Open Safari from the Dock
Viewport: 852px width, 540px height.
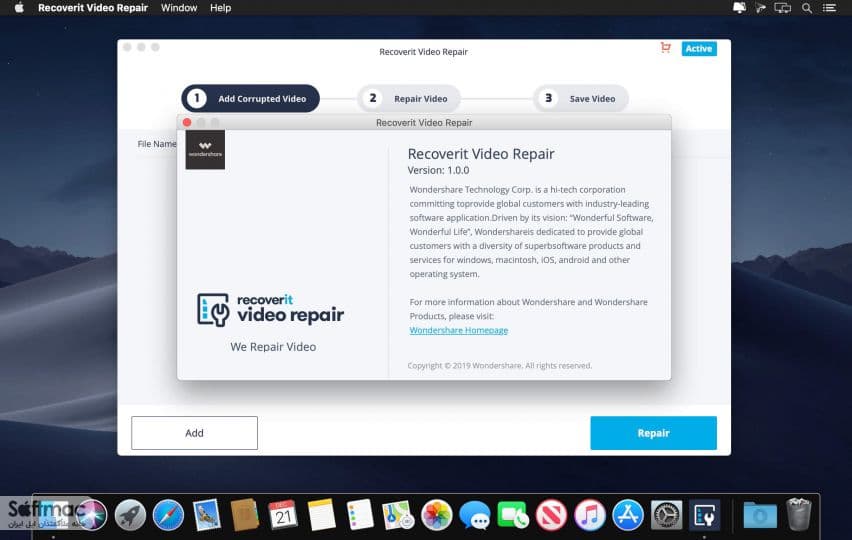click(168, 515)
